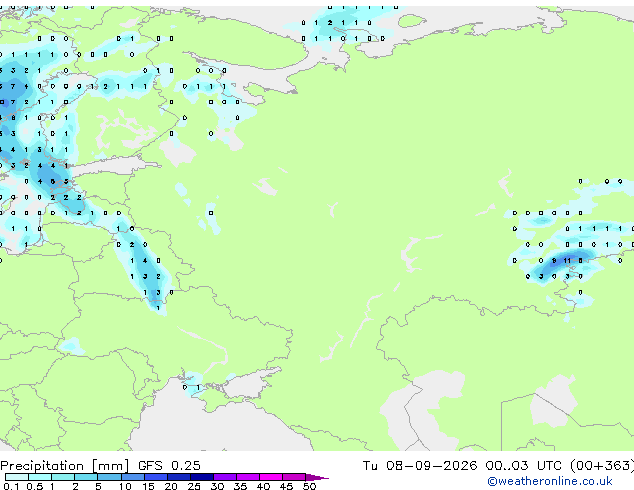Click the 2–5 mm legend color
634x490 pixels.
tap(86, 477)
